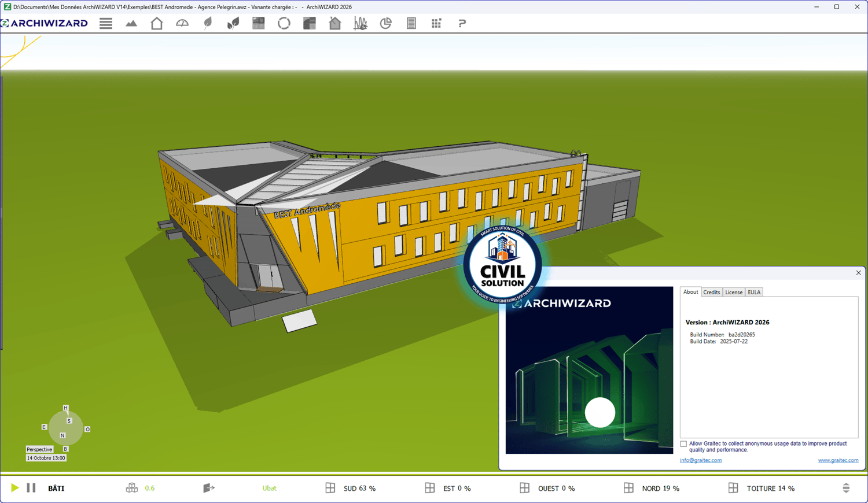Select the house outline building icon
Viewport: 868px width, 503px height.
tap(157, 23)
